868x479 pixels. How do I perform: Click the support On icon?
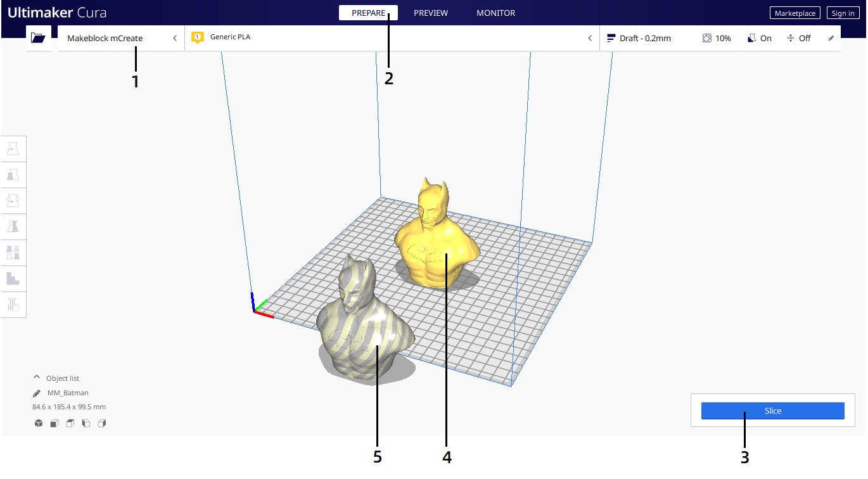click(x=751, y=38)
